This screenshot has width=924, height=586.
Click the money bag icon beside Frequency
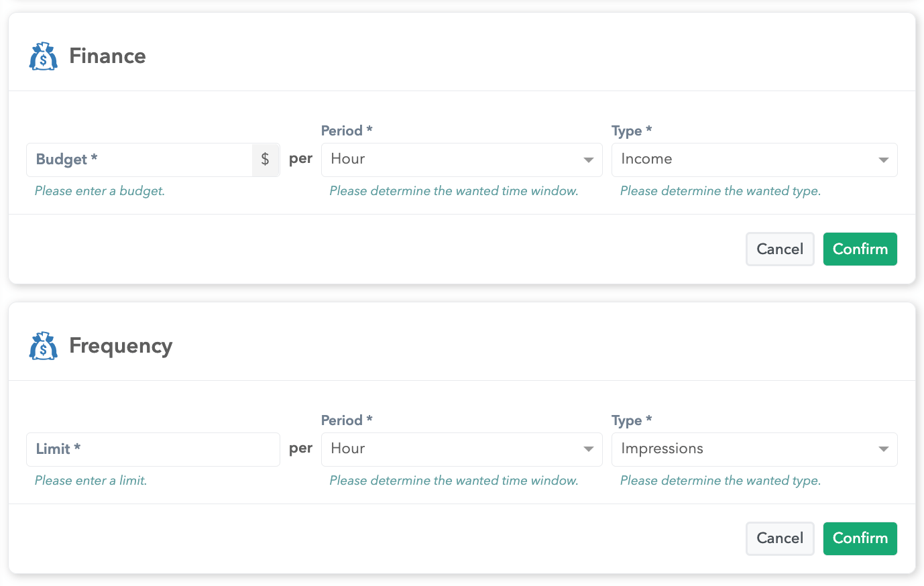(x=44, y=346)
